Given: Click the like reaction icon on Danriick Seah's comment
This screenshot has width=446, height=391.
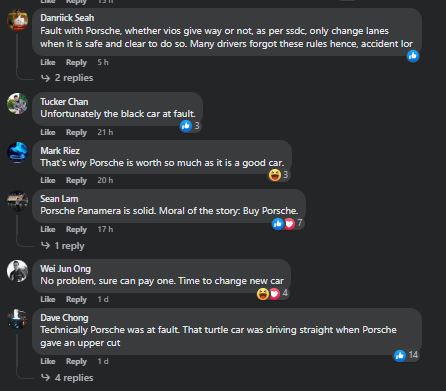Looking at the screenshot, I should [413, 56].
